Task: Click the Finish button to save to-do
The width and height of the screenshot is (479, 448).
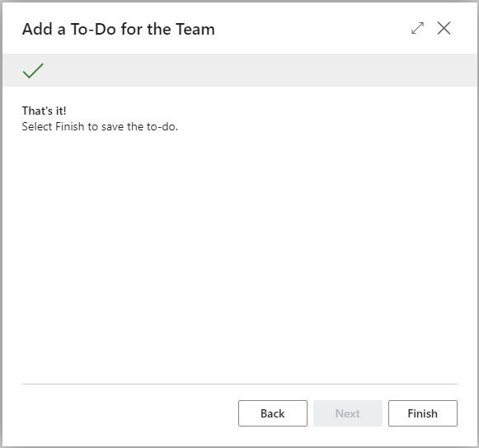Action: pos(422,413)
